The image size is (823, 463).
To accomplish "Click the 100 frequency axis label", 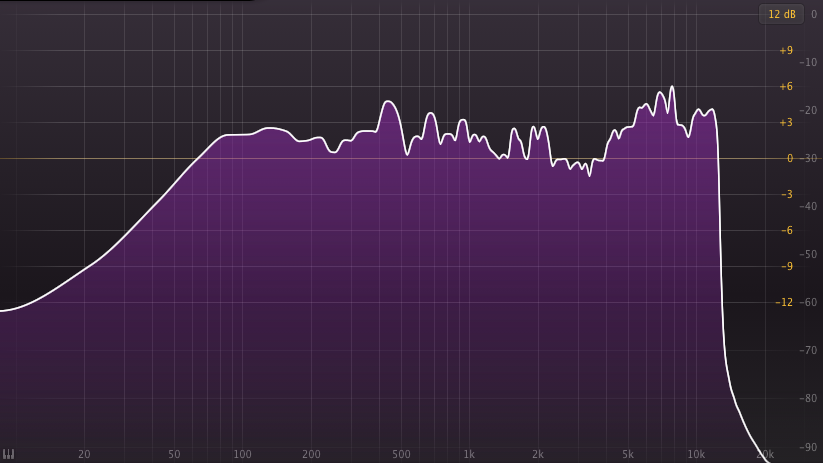I will point(242,454).
